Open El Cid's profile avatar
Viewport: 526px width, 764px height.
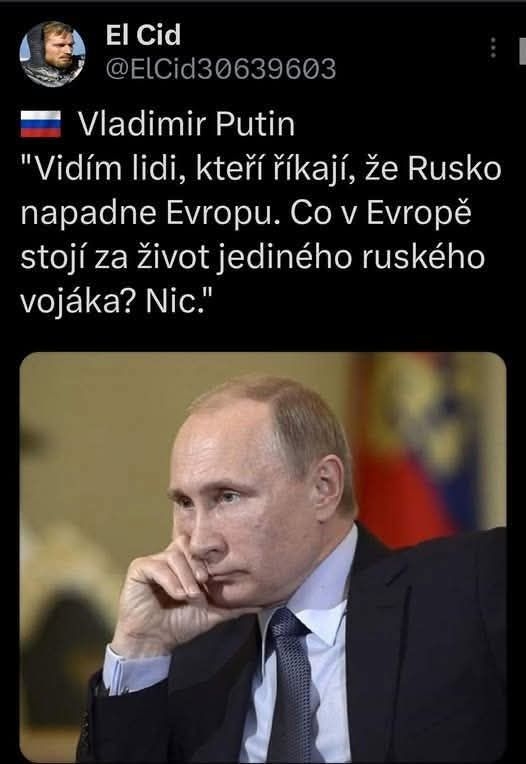point(53,54)
